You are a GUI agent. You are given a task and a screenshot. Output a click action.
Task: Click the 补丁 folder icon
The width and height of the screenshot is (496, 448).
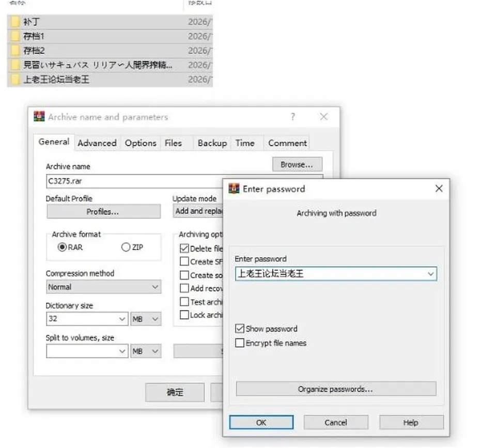click(15, 22)
